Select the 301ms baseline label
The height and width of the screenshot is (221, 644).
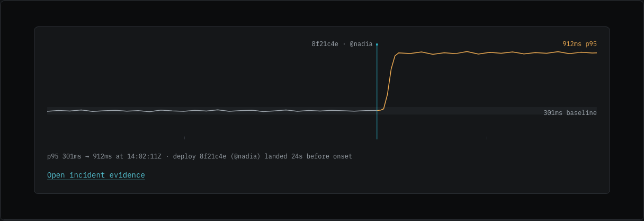[570, 113]
